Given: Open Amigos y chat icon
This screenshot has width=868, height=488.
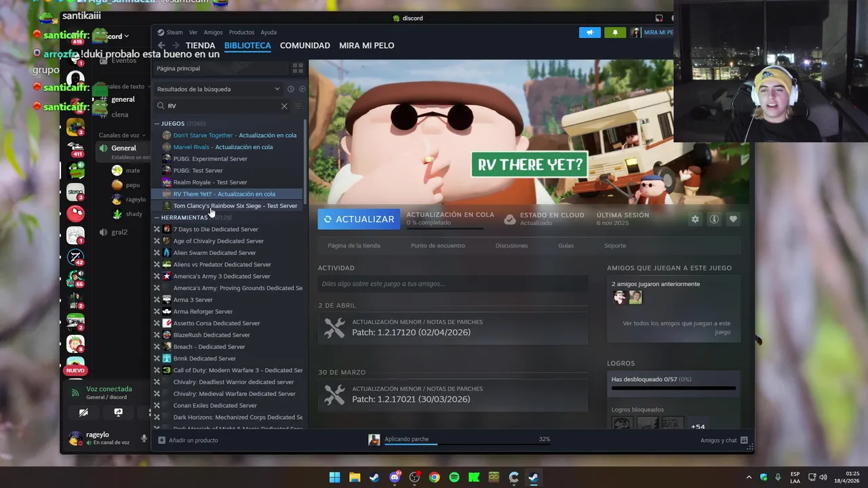Looking at the screenshot, I should (744, 440).
